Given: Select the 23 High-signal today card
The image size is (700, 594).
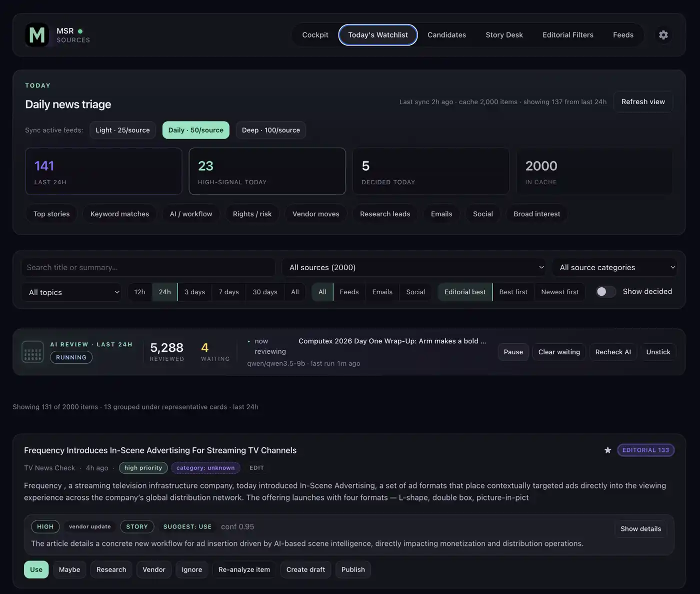Looking at the screenshot, I should (267, 171).
